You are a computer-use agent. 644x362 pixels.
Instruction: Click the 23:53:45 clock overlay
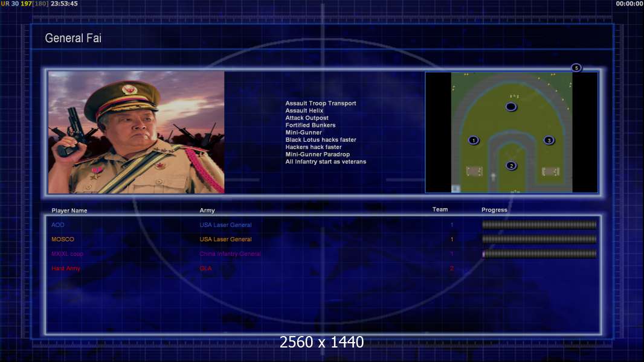point(64,4)
